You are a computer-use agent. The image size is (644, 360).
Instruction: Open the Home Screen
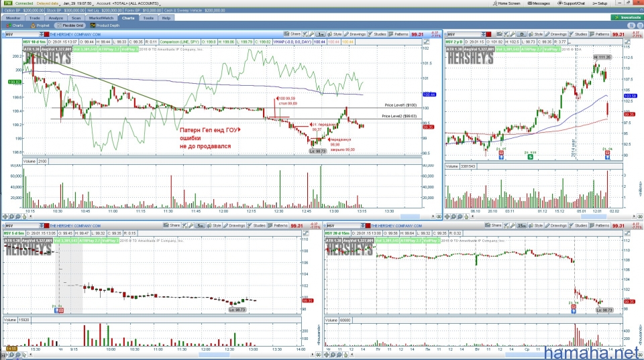tap(506, 3)
